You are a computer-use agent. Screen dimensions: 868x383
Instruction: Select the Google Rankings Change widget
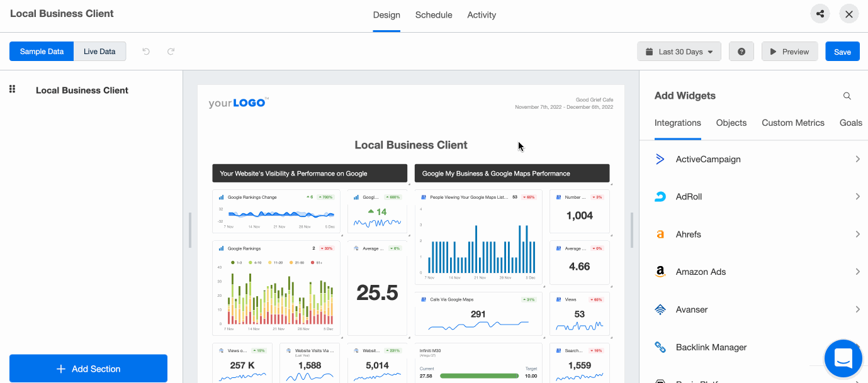click(276, 211)
